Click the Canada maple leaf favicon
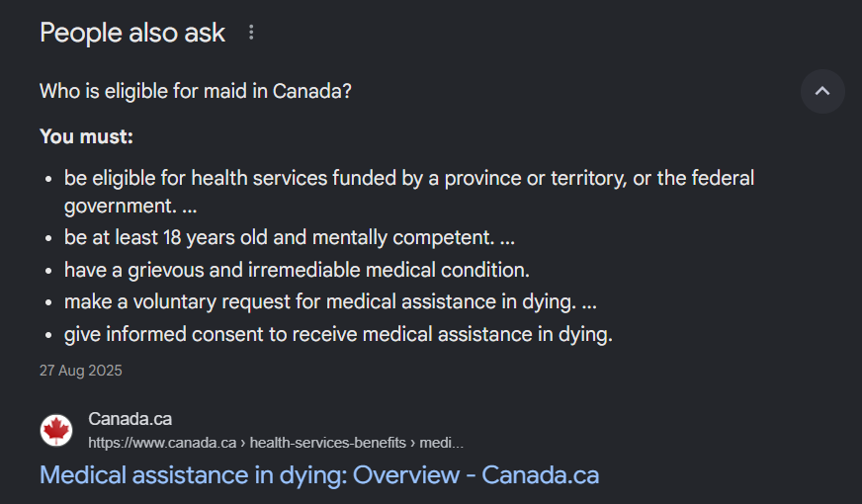The image size is (862, 504). [x=56, y=430]
